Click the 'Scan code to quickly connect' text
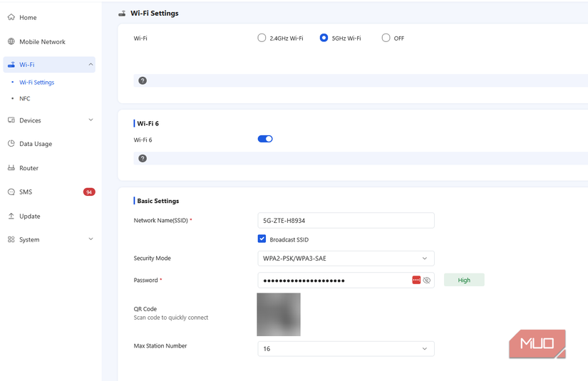The height and width of the screenshot is (381, 588). [x=171, y=318]
